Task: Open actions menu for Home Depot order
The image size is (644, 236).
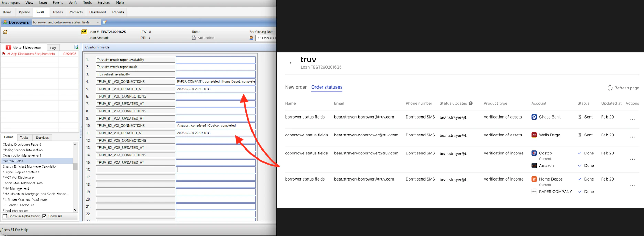Action: (632, 185)
